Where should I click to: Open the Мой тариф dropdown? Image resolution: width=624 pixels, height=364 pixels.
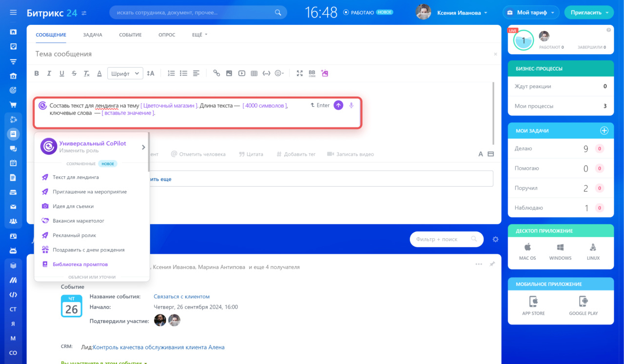point(531,13)
